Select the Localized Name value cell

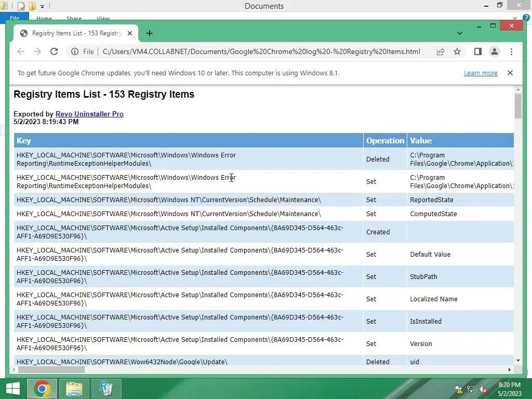[x=460, y=299]
